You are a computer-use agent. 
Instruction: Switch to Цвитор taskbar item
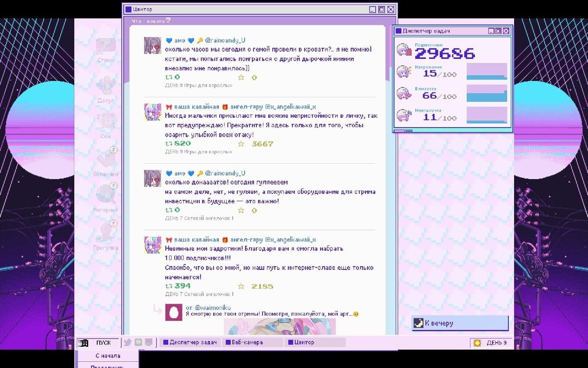click(314, 342)
